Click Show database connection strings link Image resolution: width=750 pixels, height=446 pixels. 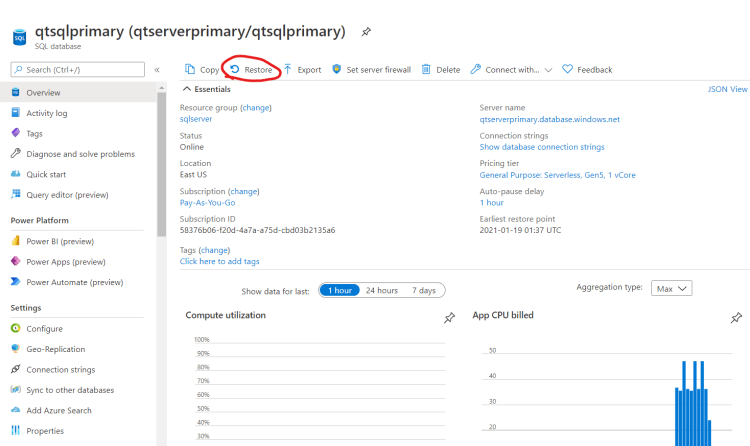pos(542,147)
